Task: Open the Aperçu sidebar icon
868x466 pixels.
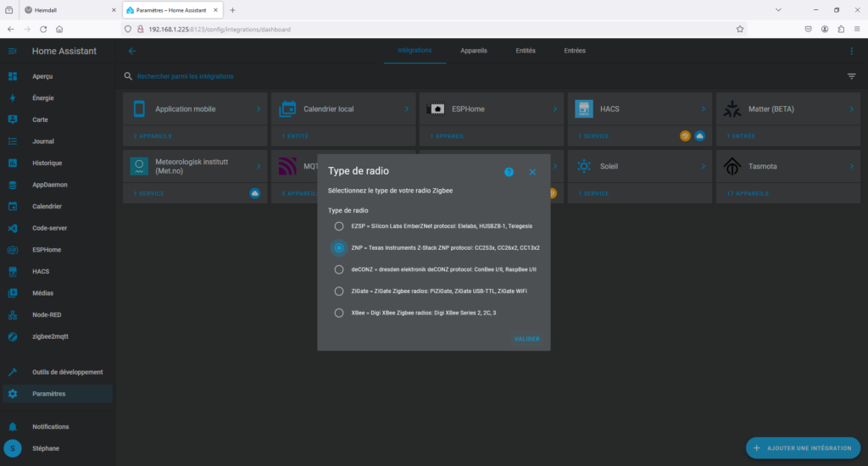Action: point(12,76)
